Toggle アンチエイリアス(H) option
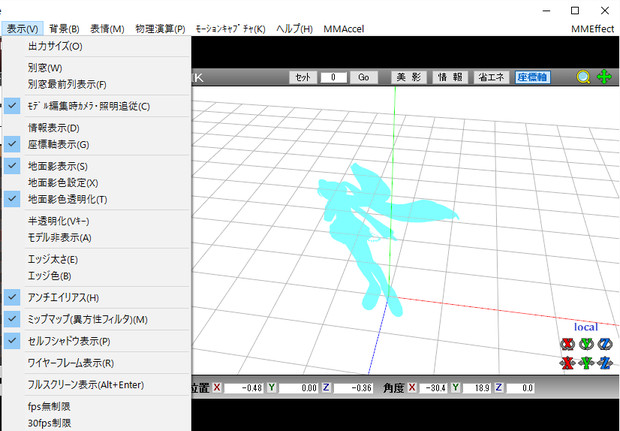Image resolution: width=620 pixels, height=431 pixels. tap(97, 297)
